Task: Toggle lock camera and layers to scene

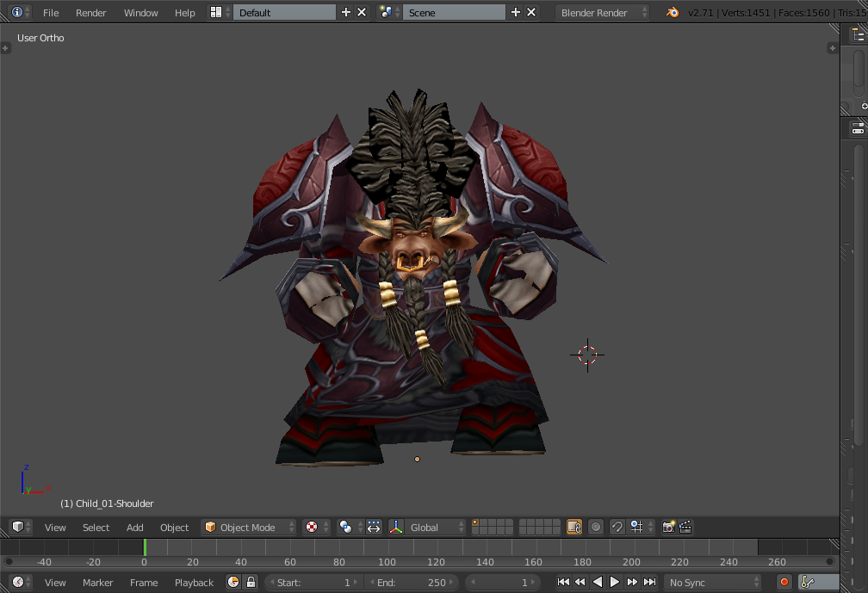Action: (x=574, y=528)
